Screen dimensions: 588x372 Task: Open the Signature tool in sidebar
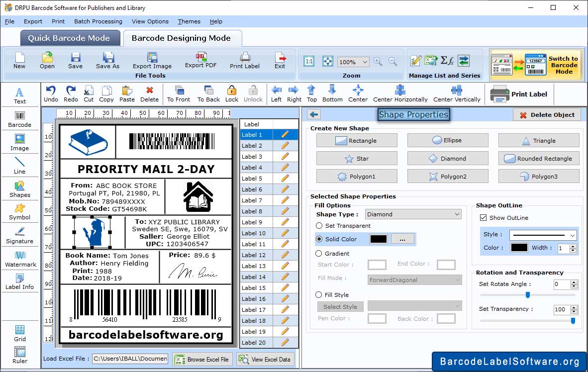19,236
